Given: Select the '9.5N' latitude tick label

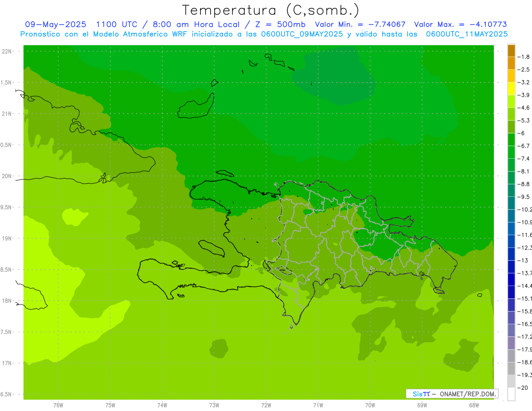Looking at the screenshot, I should [6, 207].
